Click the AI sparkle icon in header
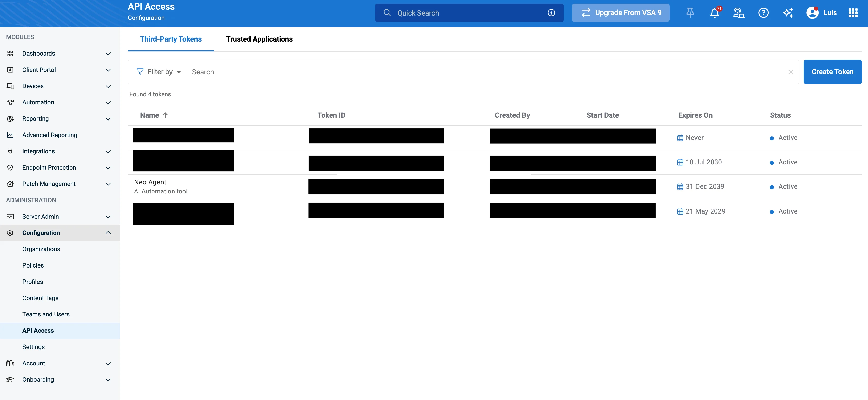This screenshot has width=868, height=400. point(788,13)
